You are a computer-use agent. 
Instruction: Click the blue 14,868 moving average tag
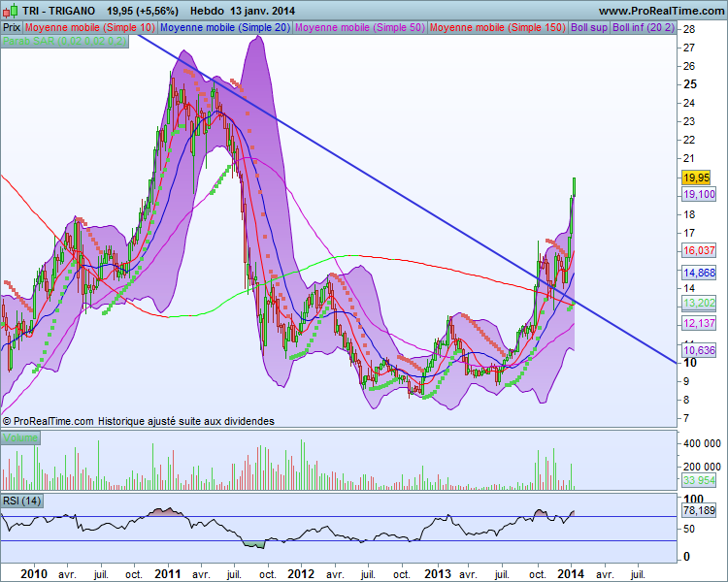(699, 273)
